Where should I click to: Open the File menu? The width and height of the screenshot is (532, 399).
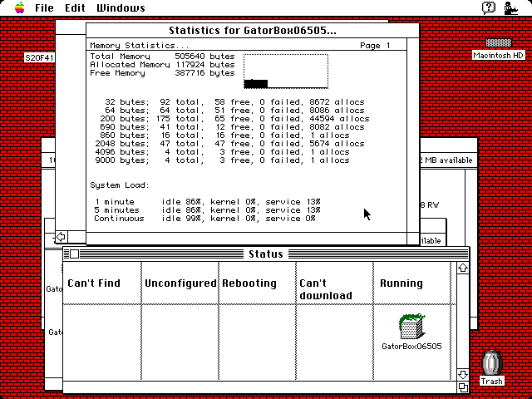coord(44,7)
